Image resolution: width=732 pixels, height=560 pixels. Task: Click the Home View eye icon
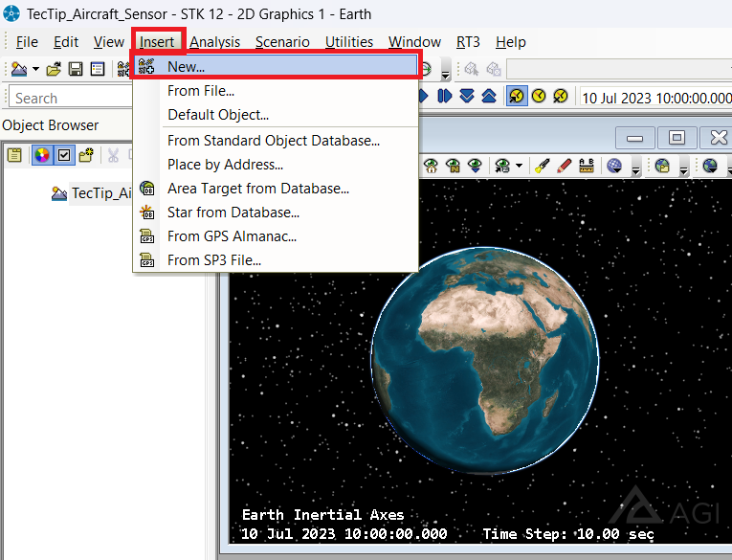click(x=431, y=166)
